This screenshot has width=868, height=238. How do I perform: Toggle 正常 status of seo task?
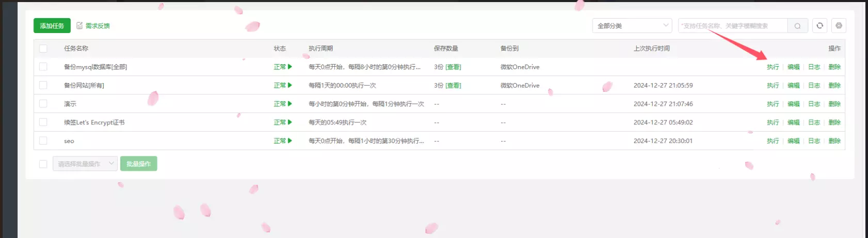[x=283, y=141]
